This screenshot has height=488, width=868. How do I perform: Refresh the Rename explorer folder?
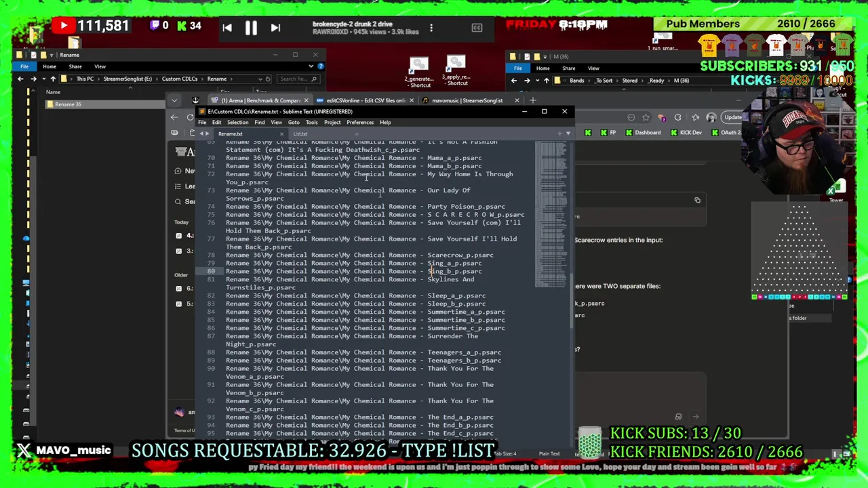pos(267,79)
